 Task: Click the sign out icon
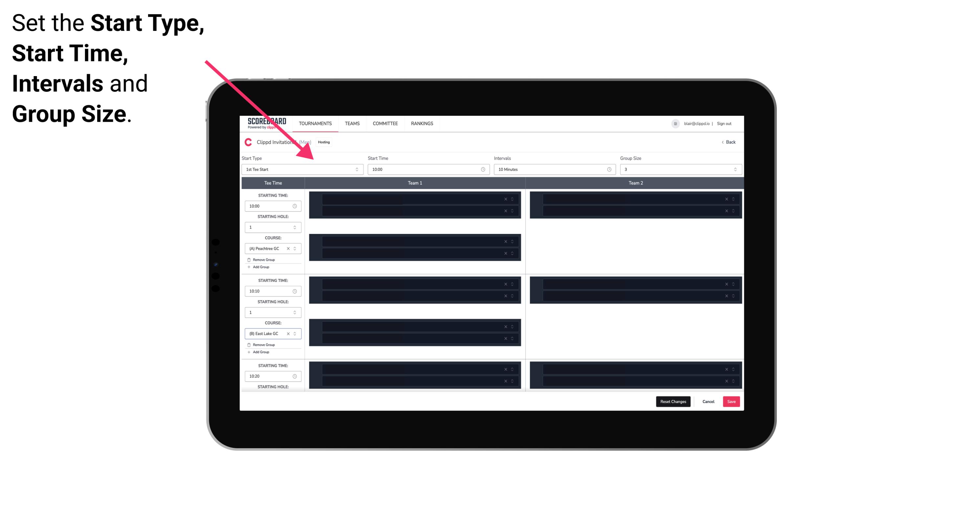coord(727,123)
